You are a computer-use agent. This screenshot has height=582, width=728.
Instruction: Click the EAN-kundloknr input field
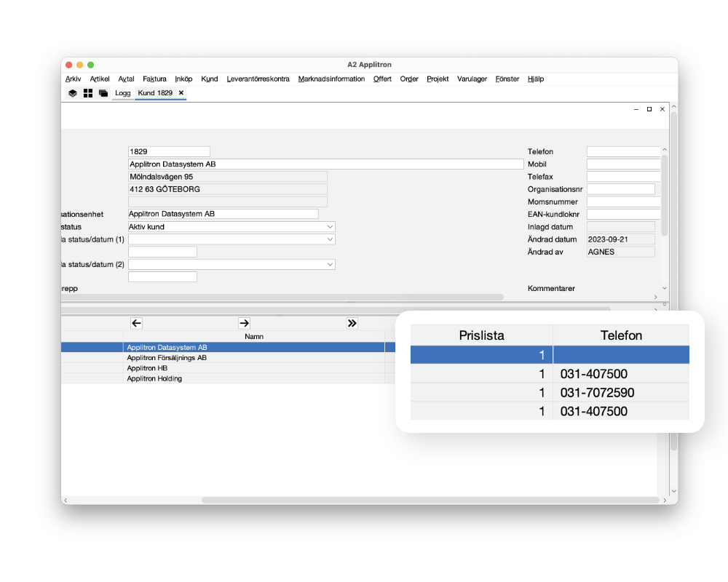(x=624, y=215)
